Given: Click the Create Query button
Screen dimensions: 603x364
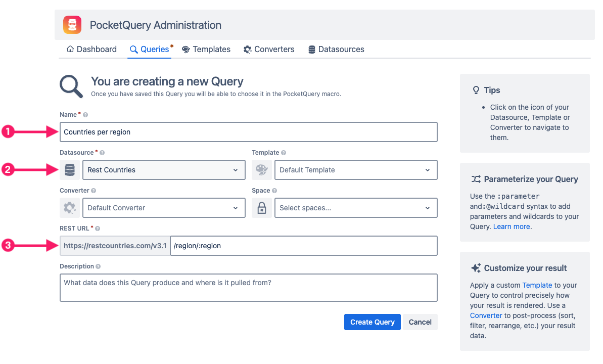Looking at the screenshot, I should (372, 322).
